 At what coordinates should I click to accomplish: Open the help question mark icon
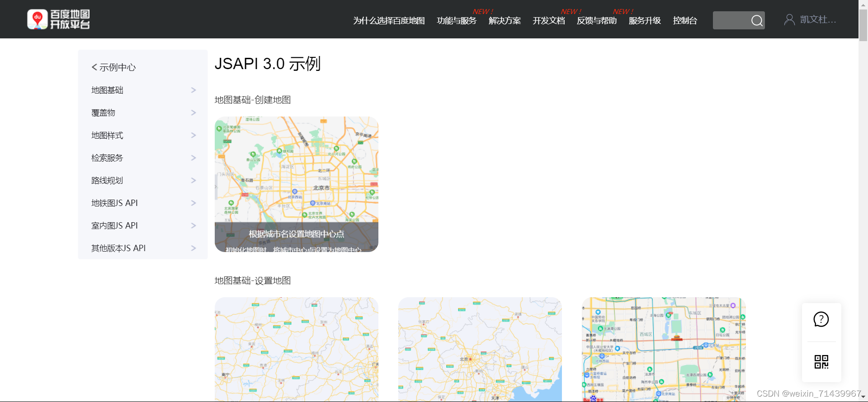(821, 319)
